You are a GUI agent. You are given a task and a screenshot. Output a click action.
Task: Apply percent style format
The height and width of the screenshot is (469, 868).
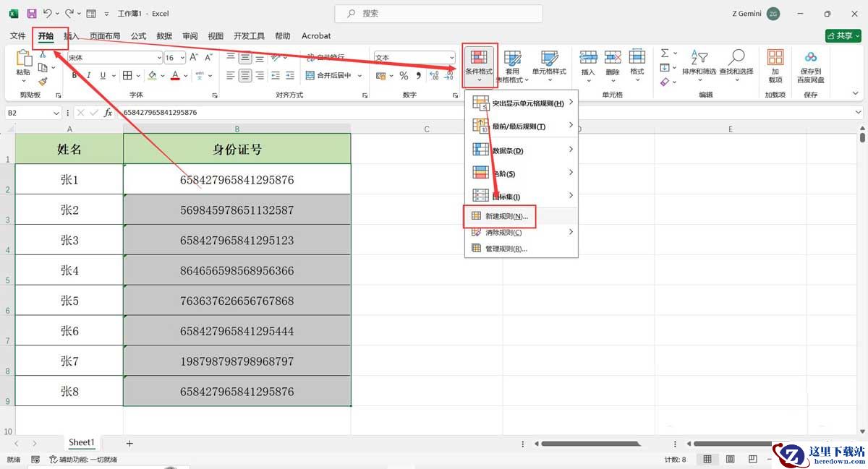(x=404, y=75)
